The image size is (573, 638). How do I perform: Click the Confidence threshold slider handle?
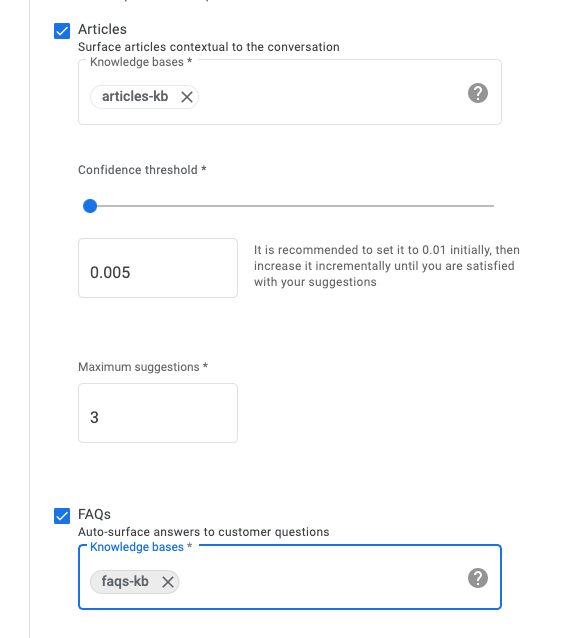pos(90,206)
